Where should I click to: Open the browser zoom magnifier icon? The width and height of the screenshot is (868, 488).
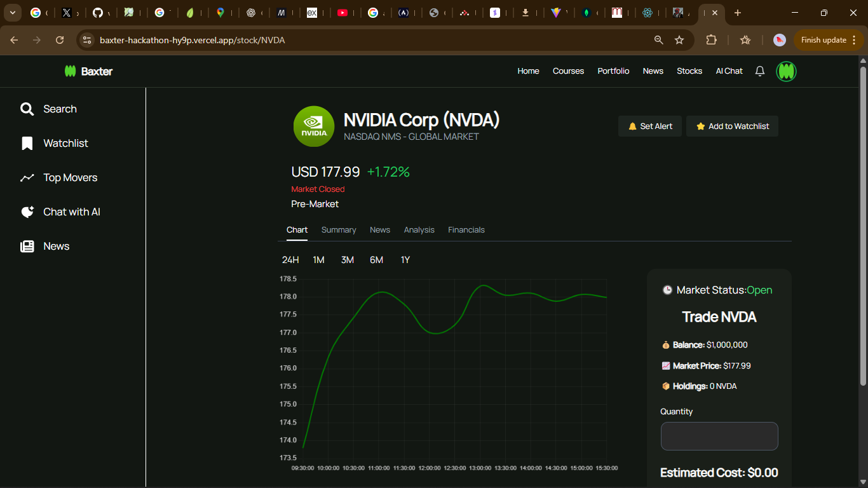coord(659,40)
